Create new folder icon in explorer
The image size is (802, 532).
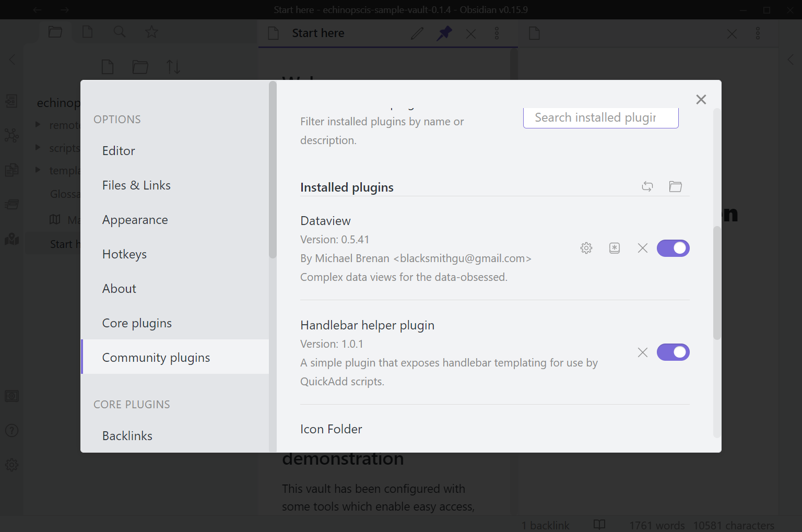(140, 67)
